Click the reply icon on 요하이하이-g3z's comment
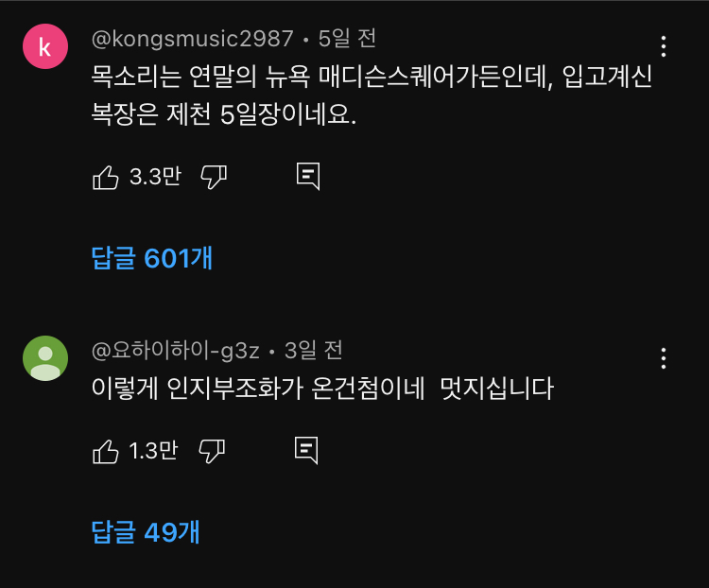The image size is (709, 588). [305, 451]
